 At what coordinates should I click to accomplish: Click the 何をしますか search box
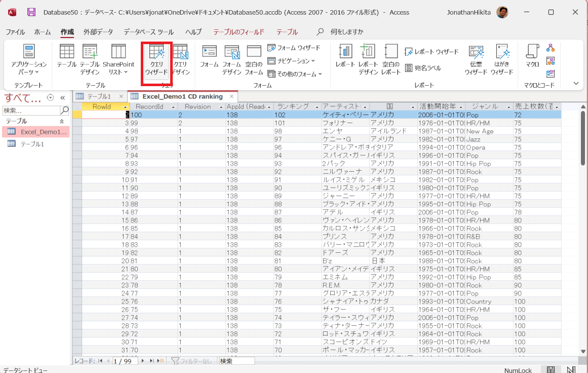point(346,32)
